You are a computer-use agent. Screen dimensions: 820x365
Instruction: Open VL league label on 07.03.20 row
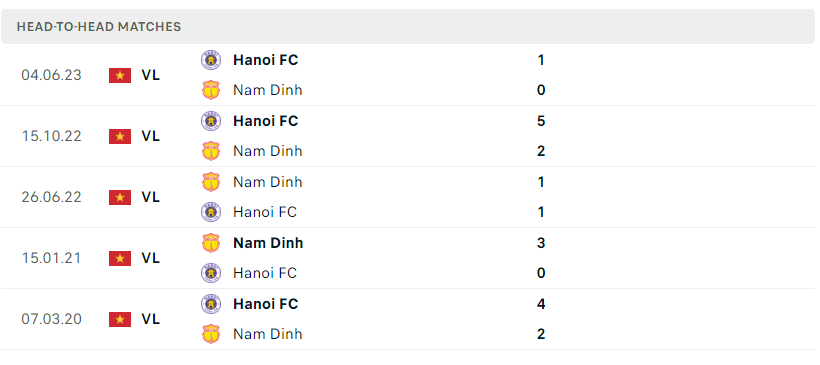(x=151, y=319)
